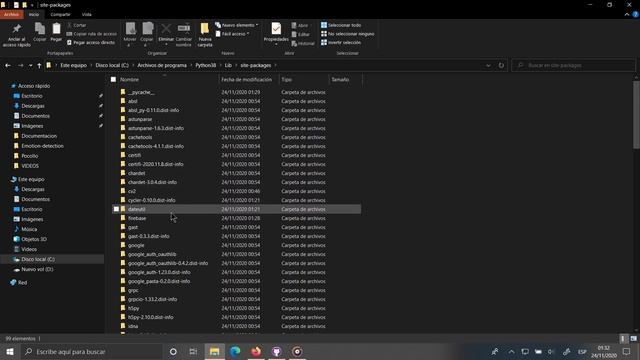Open recent locations dropdown arrow
The image size is (640, 360).
(x=30, y=65)
